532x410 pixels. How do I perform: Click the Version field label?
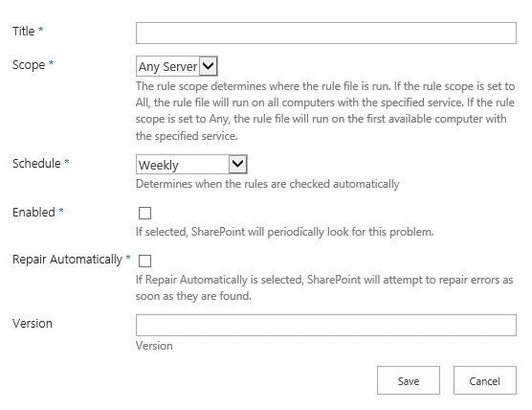(33, 324)
